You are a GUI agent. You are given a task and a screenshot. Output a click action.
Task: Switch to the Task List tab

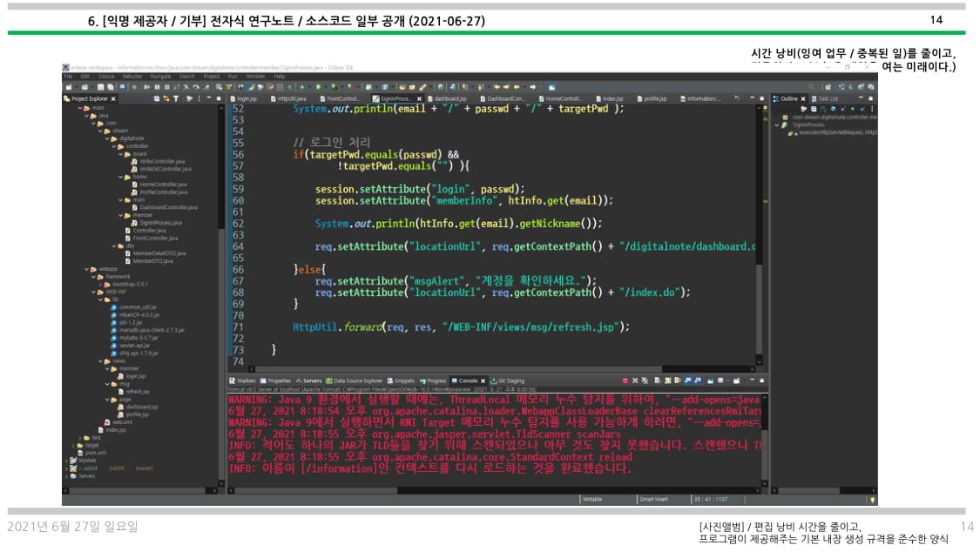pos(824,98)
